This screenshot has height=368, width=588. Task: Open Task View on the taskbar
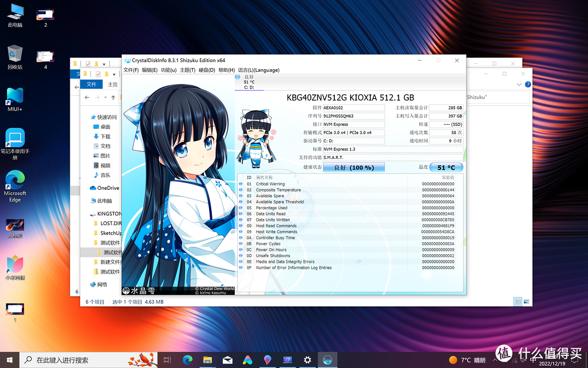point(168,360)
